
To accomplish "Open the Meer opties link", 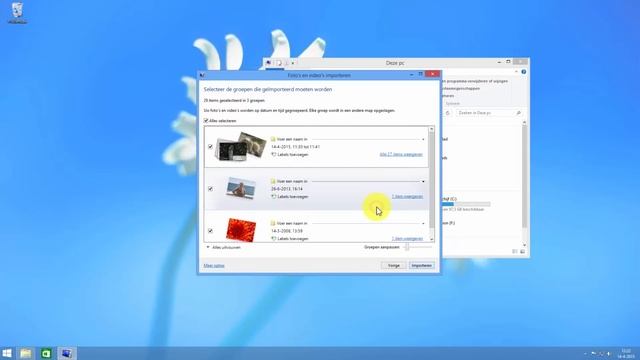I will click(214, 266).
